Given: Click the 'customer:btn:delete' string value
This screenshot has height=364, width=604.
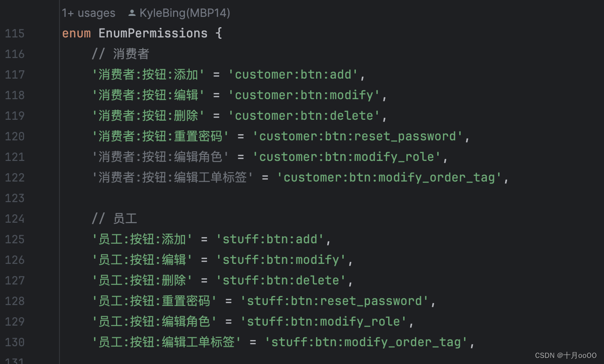Looking at the screenshot, I should (x=305, y=116).
